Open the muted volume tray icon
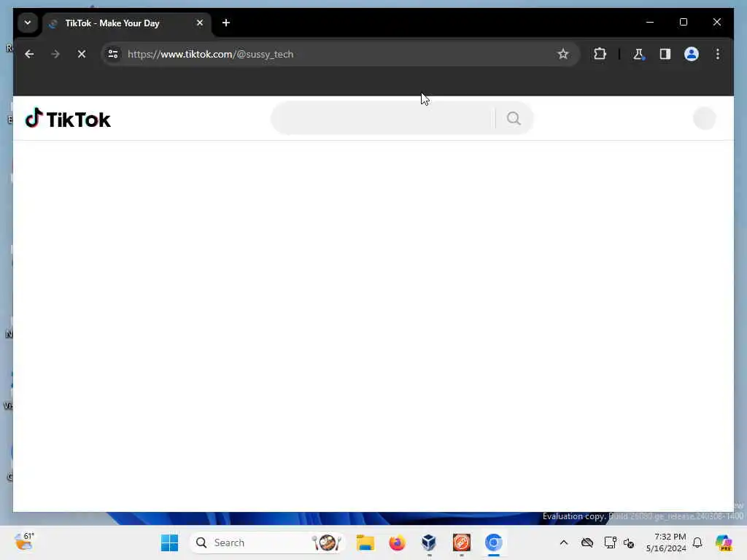Screen dimensions: 747x560 click(629, 542)
